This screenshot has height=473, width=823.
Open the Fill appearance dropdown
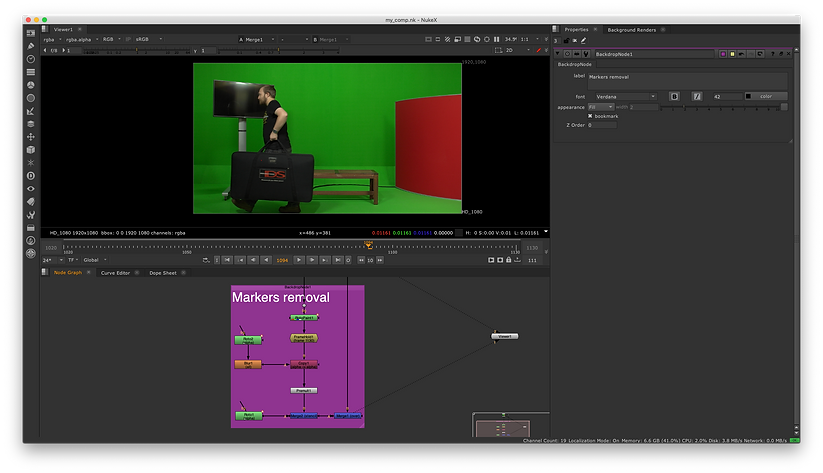click(x=600, y=107)
